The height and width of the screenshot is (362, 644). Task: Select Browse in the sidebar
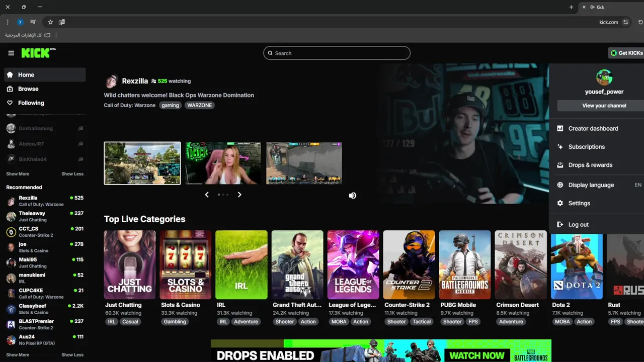click(45, 89)
